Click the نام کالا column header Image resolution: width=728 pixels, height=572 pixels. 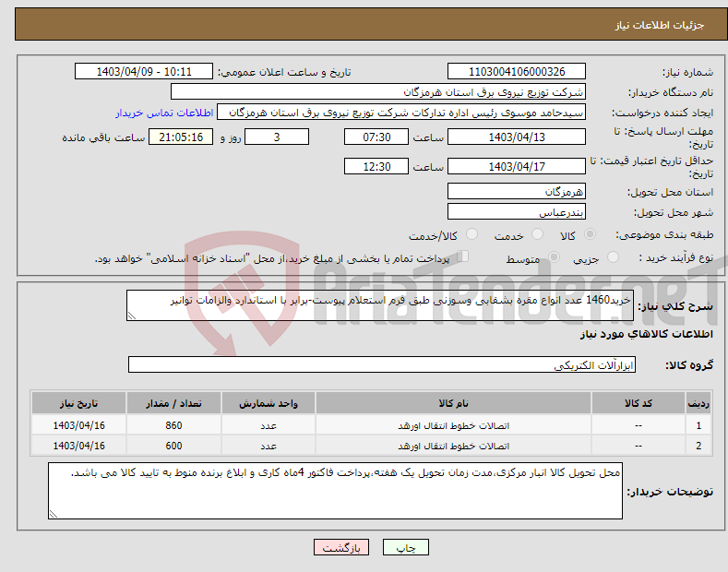coord(454,403)
